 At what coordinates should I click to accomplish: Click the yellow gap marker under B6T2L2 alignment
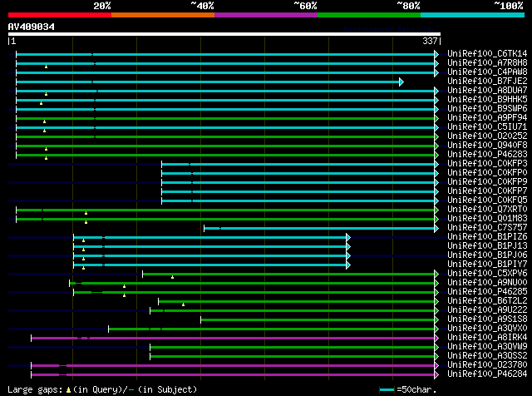[x=183, y=305]
